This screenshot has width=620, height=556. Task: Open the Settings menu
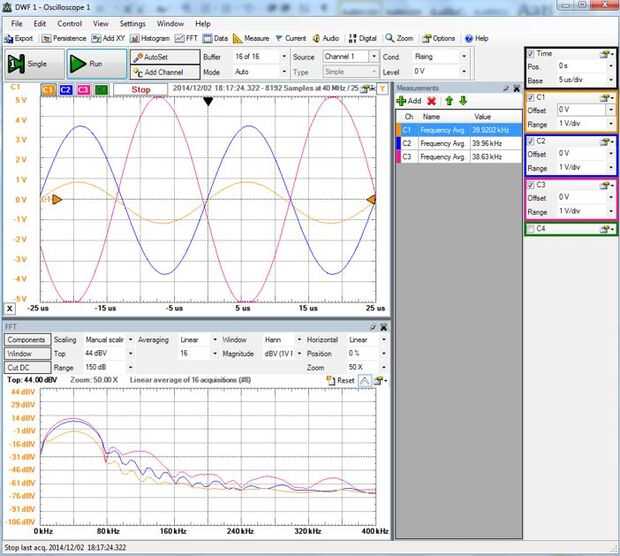tap(132, 22)
